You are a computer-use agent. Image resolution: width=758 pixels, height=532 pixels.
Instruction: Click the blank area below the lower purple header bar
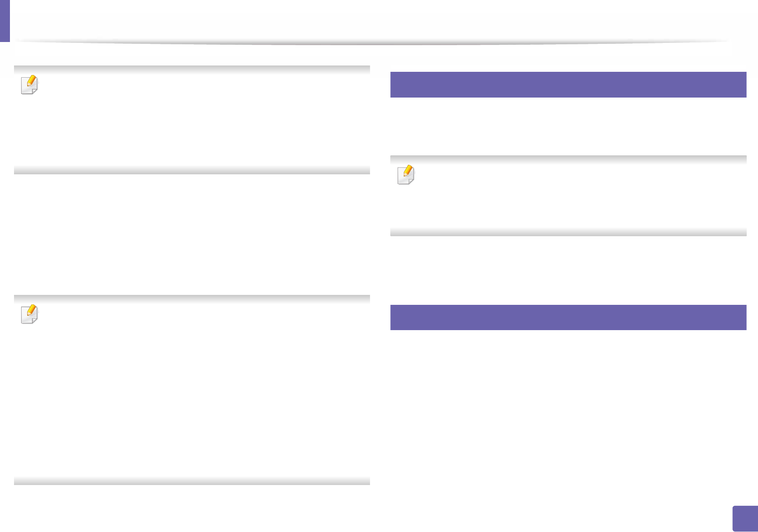pyautogui.click(x=568, y=406)
